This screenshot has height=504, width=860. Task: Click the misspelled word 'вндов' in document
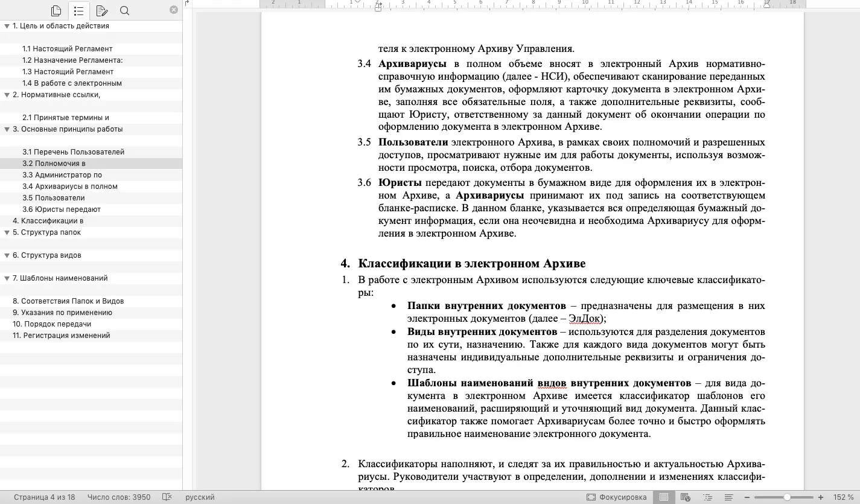click(x=552, y=383)
